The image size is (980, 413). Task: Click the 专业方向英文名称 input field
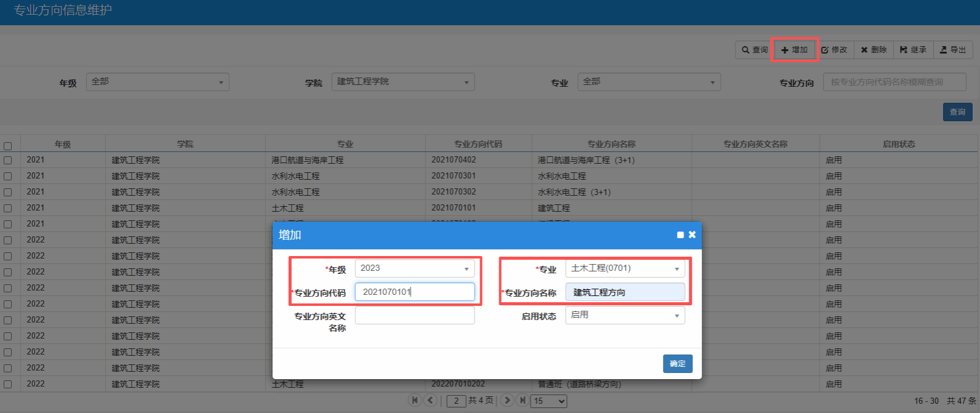[414, 316]
